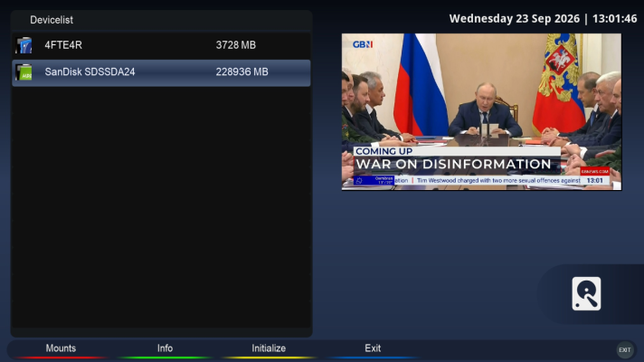
Task: Choose the blue Exit label
Action: 373,348
